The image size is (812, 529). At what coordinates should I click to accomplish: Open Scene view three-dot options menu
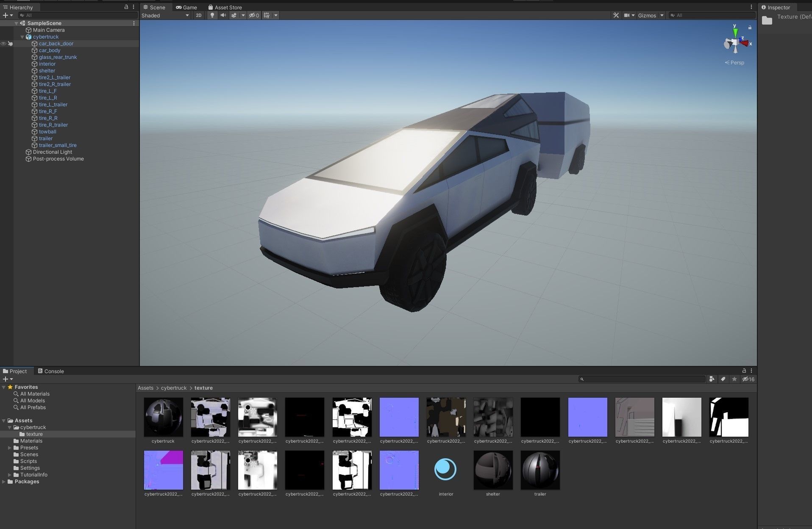pyautogui.click(x=751, y=7)
